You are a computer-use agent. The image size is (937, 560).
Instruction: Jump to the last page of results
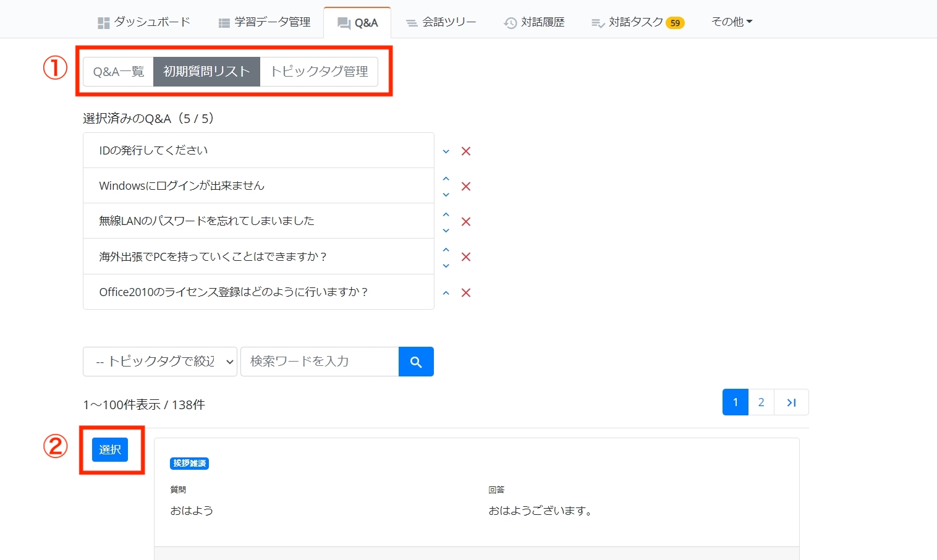pyautogui.click(x=791, y=402)
